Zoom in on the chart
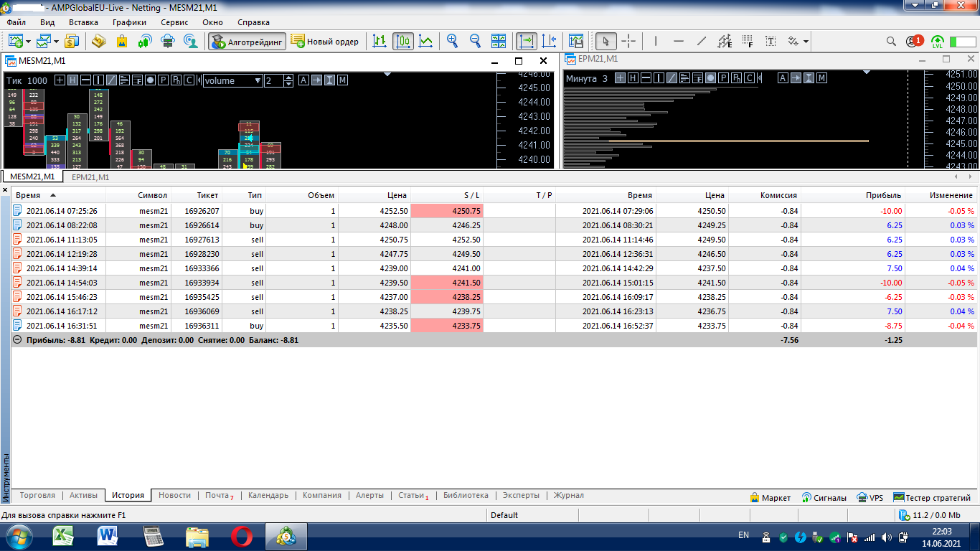The height and width of the screenshot is (551, 980). [452, 41]
